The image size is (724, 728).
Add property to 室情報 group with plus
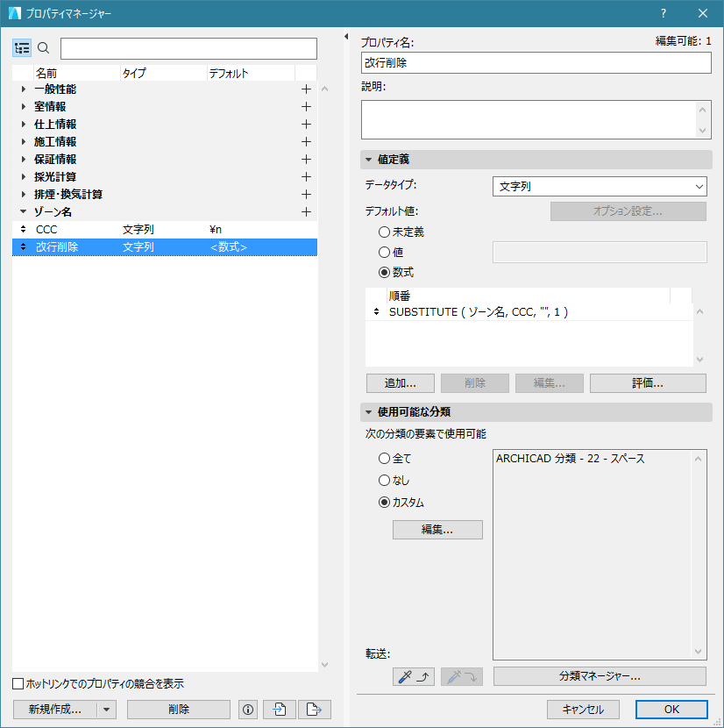coord(306,107)
